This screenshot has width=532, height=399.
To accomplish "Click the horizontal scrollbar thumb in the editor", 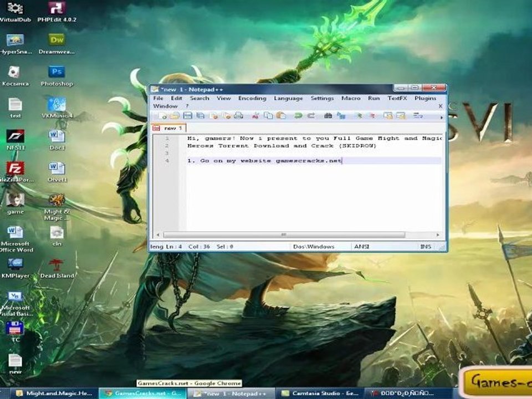I will tap(284, 235).
